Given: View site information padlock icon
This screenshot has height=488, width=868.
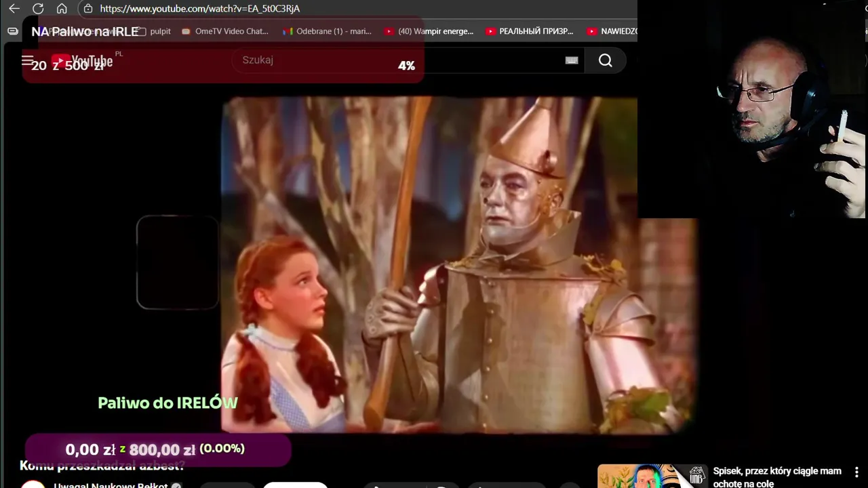Looking at the screenshot, I should point(88,9).
